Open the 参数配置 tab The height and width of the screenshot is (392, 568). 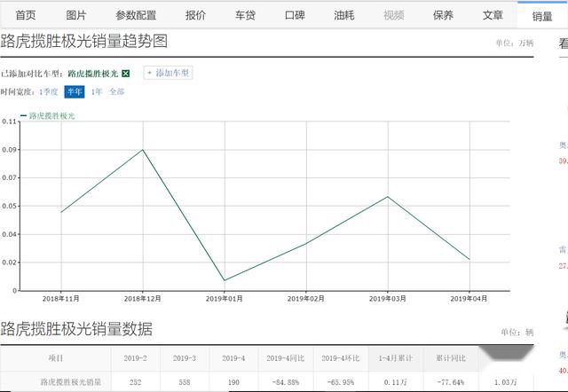(x=136, y=15)
